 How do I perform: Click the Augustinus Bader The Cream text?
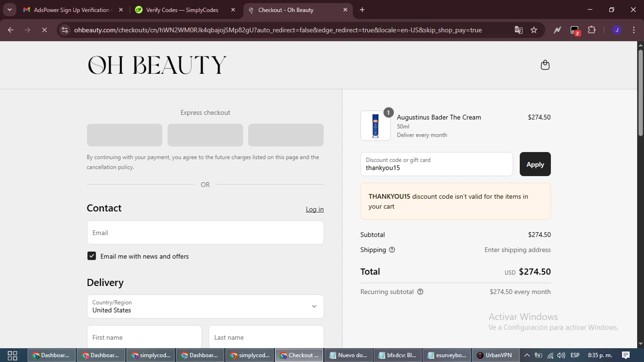[439, 117]
